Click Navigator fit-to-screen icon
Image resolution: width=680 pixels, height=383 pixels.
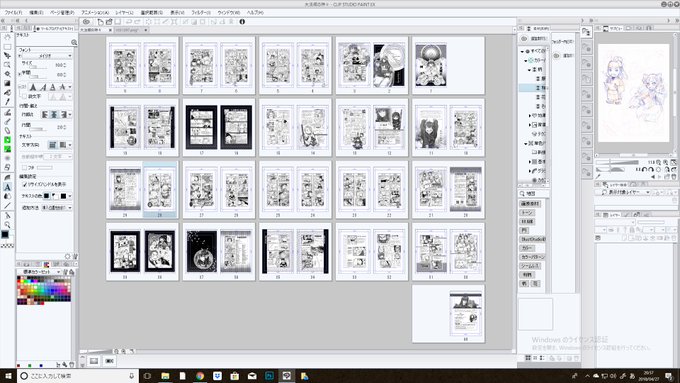click(673, 162)
